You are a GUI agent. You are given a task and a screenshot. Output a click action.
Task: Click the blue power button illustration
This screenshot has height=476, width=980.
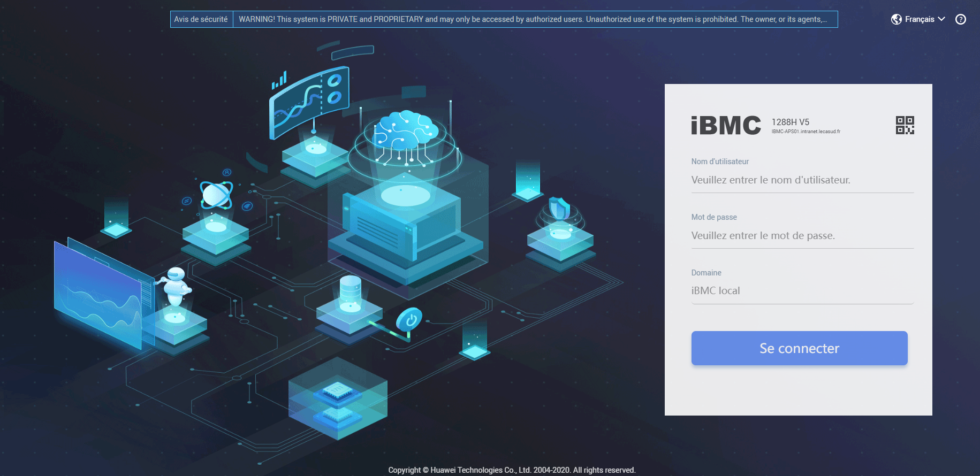point(409,320)
